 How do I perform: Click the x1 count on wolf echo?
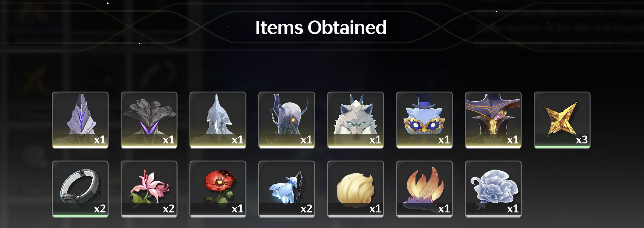375,140
